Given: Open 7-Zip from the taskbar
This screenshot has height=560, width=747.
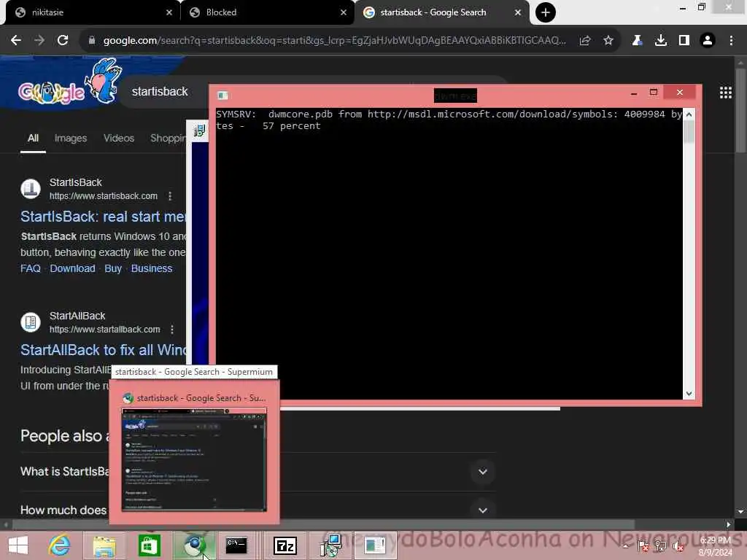Looking at the screenshot, I should [x=285, y=545].
